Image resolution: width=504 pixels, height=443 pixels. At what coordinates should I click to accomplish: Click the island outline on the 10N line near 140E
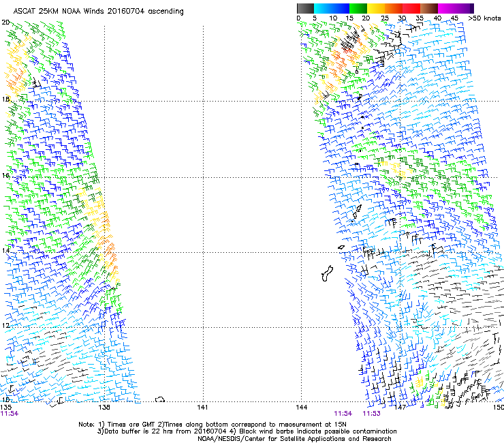[x=160, y=399]
